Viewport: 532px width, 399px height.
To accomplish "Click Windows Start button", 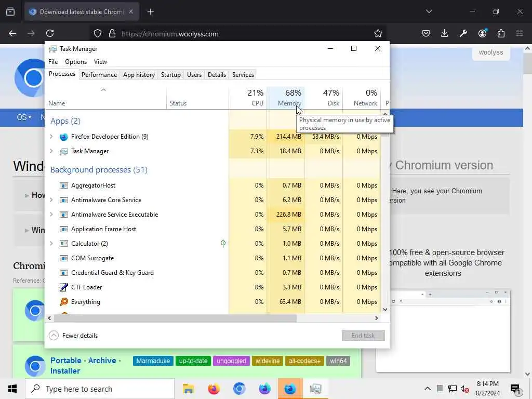I will click(12, 389).
